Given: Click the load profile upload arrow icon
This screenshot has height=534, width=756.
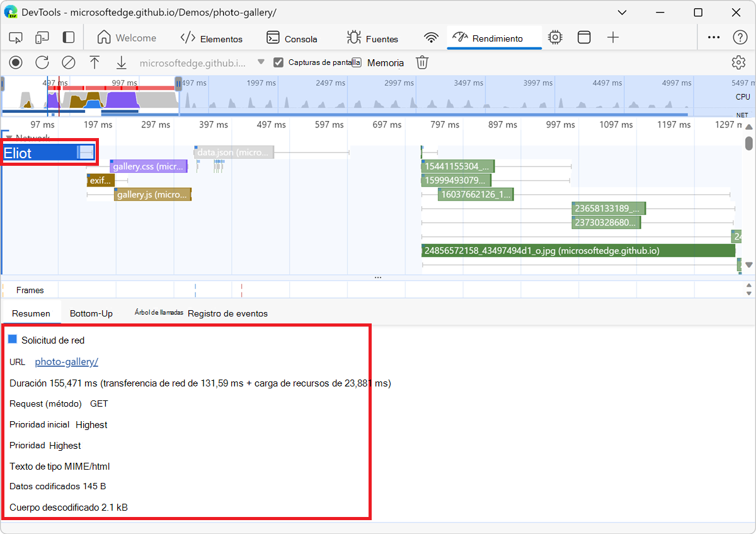Looking at the screenshot, I should [x=94, y=62].
